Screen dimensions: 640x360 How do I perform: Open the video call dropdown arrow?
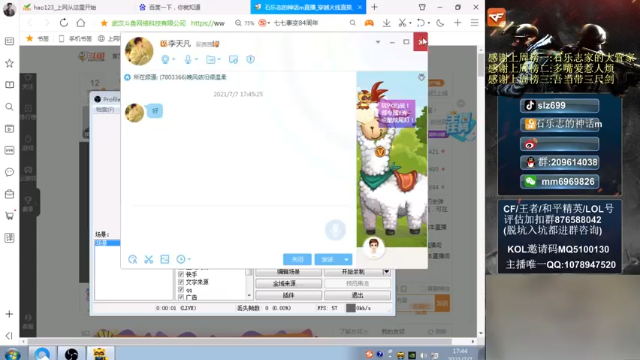173,60
